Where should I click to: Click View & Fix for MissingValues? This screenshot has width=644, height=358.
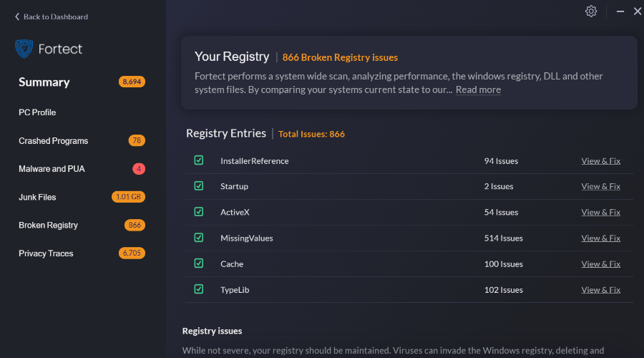coord(600,238)
